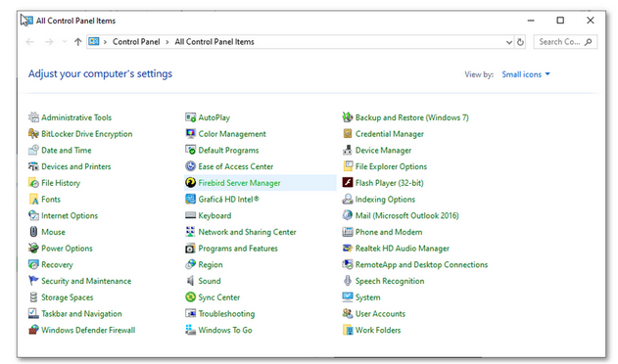Open the Taskbar and Navigation link

coord(81,314)
